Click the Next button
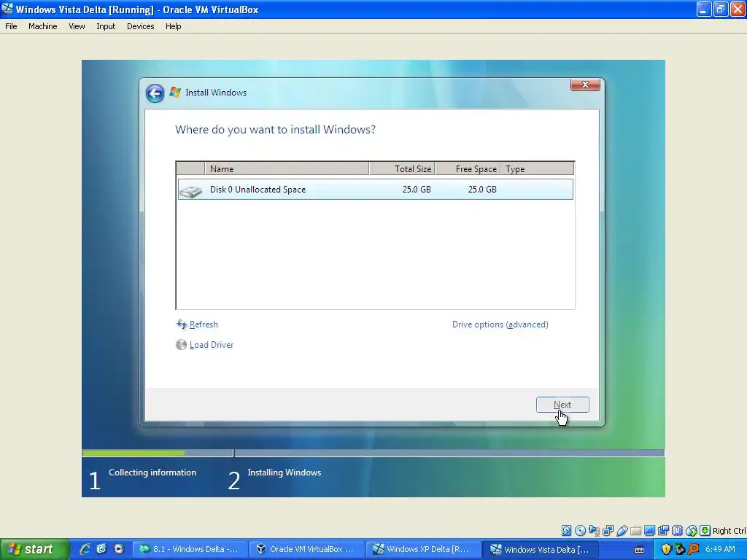This screenshot has width=747, height=560. [562, 404]
